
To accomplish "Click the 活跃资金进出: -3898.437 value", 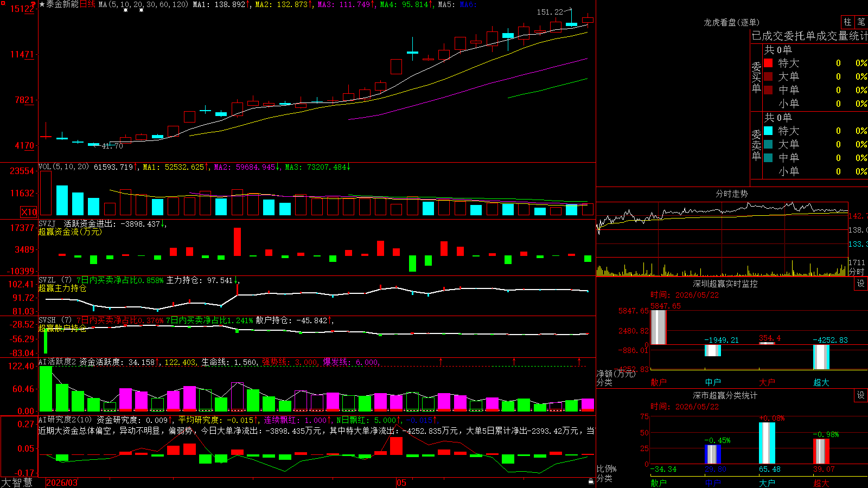I will pos(112,223).
